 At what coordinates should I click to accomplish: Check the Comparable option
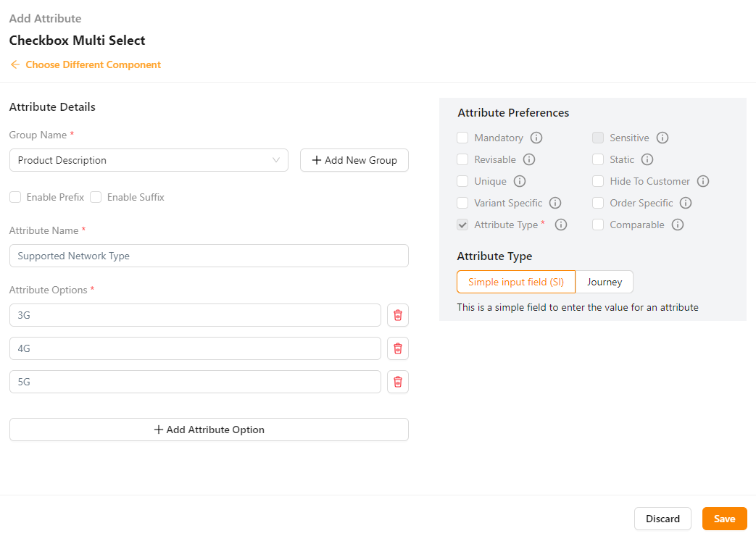(598, 225)
